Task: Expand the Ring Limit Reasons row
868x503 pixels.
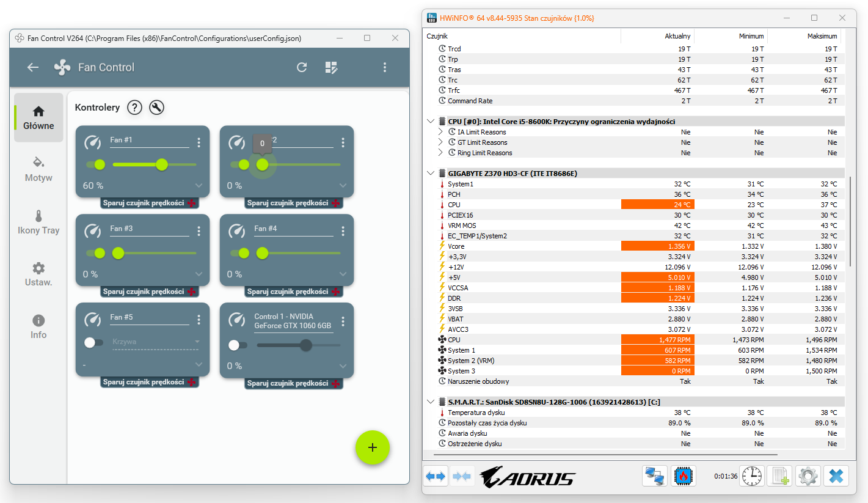Action: [x=441, y=153]
